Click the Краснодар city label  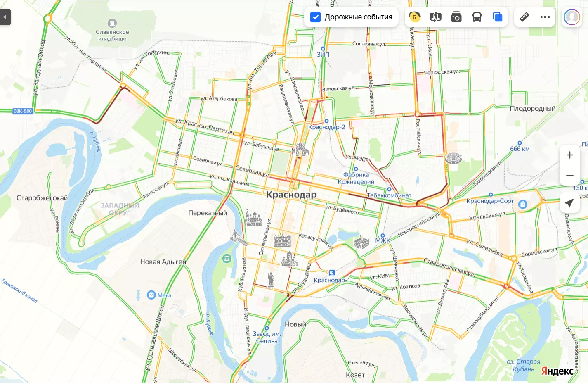tap(291, 195)
